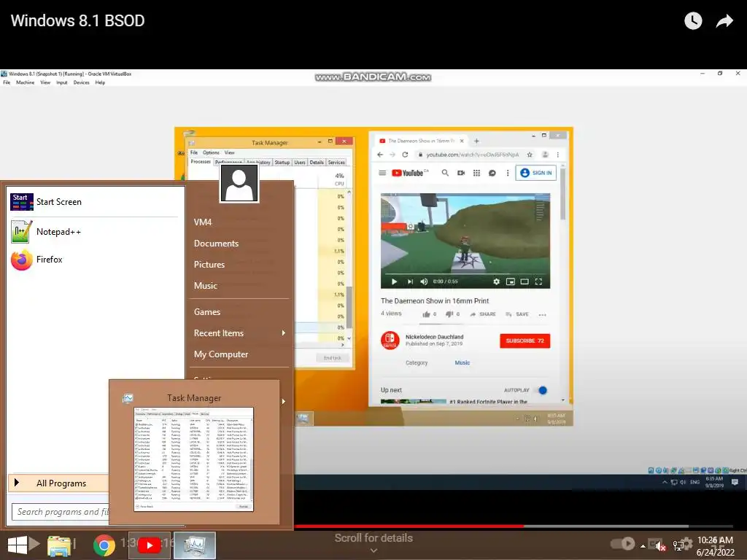Click the Task Manager preview thumbnail
Screen dimensions: 747x560
pos(193,459)
